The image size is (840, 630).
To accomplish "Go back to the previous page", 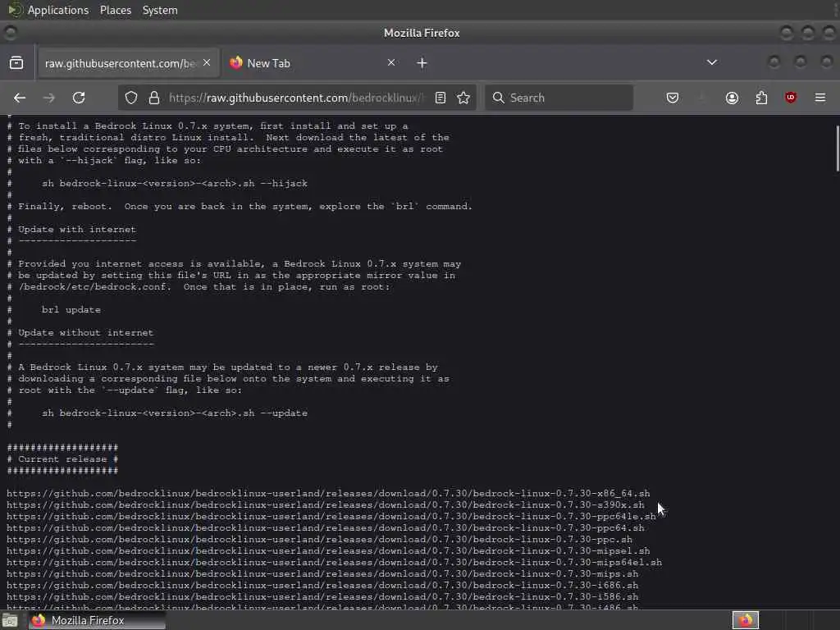I will pos(20,98).
